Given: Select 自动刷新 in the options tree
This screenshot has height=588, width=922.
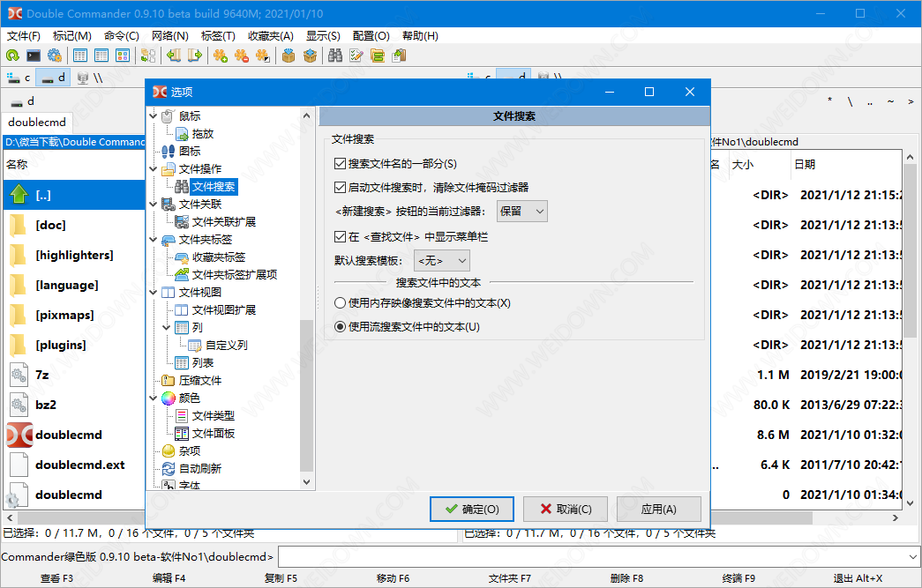Looking at the screenshot, I should tap(200, 468).
